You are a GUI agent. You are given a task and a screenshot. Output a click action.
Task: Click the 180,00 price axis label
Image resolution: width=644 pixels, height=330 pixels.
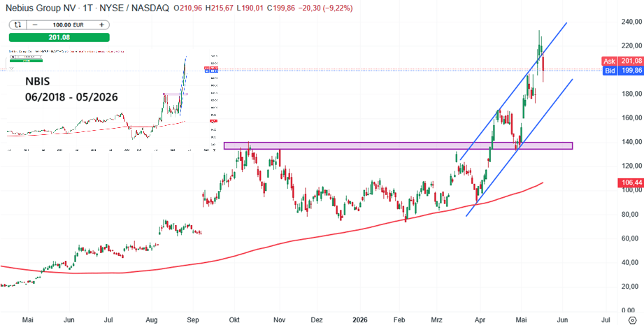(631, 94)
